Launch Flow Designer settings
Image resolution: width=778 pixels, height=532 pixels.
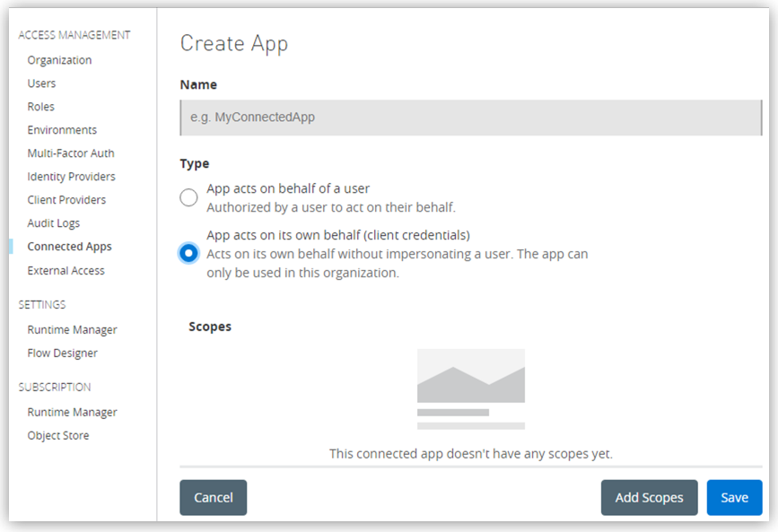62,353
